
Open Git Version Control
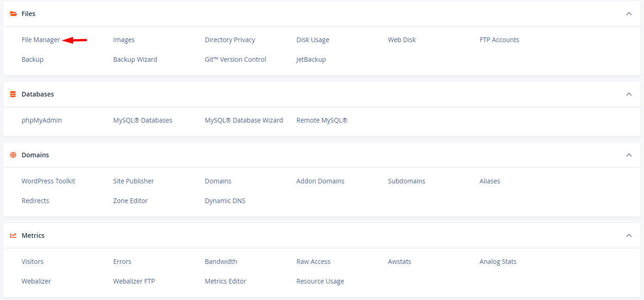pyautogui.click(x=235, y=59)
